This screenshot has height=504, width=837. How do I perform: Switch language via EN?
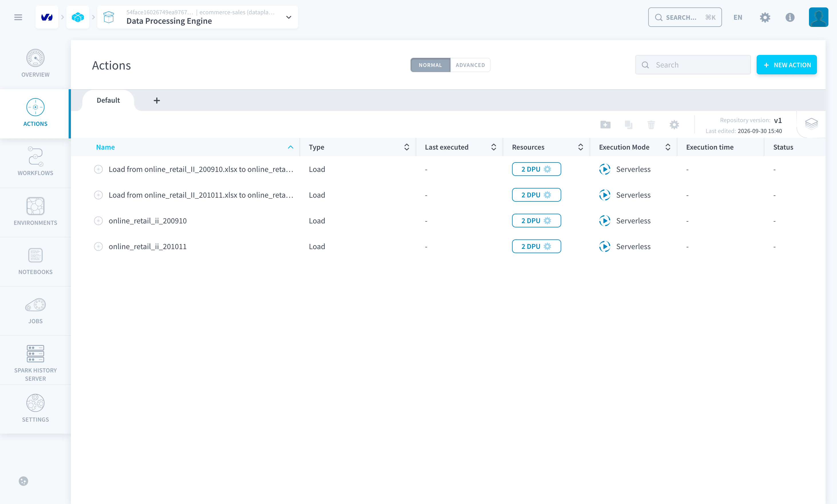pyautogui.click(x=737, y=17)
